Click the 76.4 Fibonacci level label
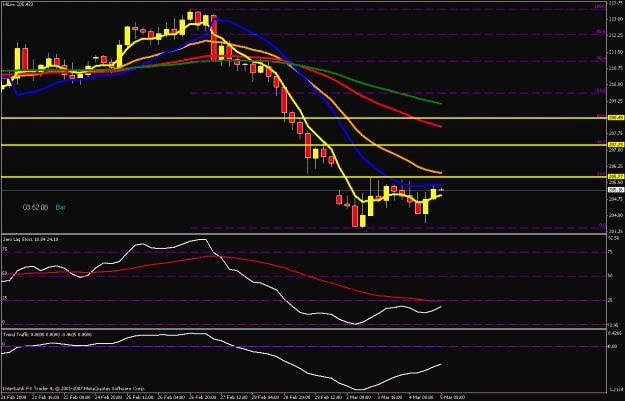The width and height of the screenshot is (625, 401). tap(601, 59)
